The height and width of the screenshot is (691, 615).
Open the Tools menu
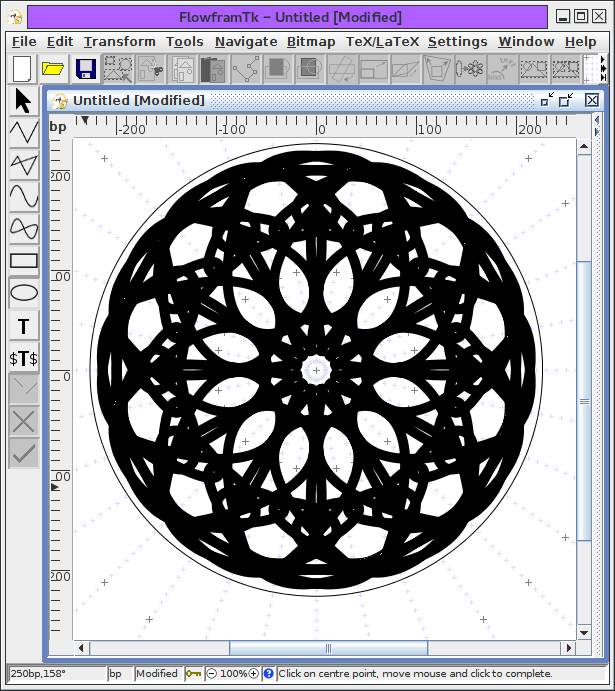coord(185,41)
